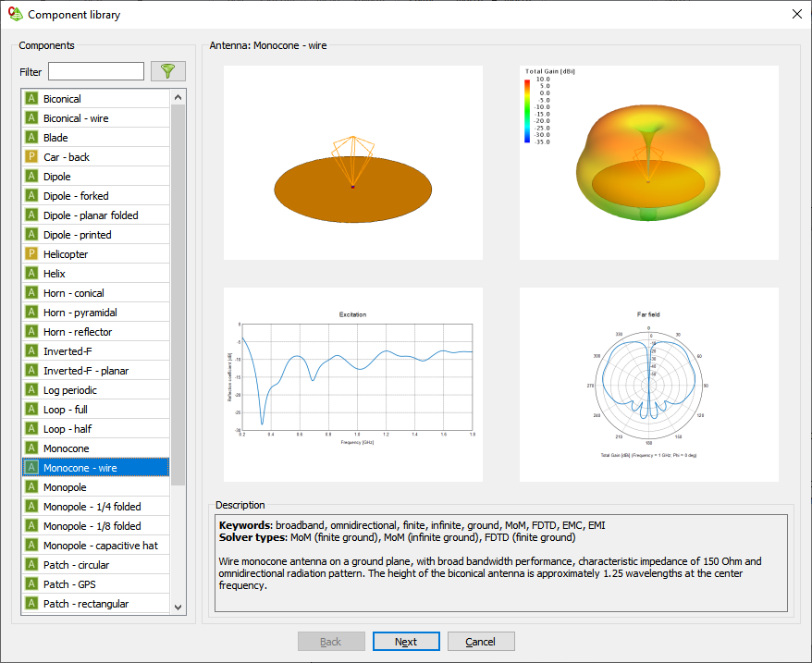The width and height of the screenshot is (812, 663).
Task: Click the Log periodic antenna icon
Action: [x=31, y=390]
